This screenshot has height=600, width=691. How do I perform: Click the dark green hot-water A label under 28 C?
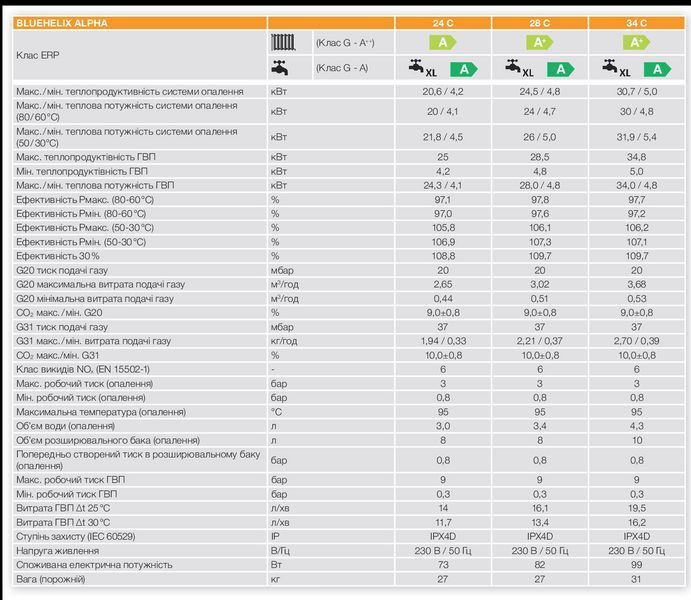coord(561,69)
